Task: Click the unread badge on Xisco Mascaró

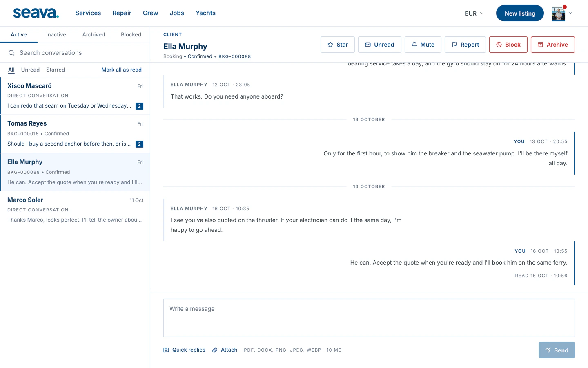Action: tap(139, 106)
